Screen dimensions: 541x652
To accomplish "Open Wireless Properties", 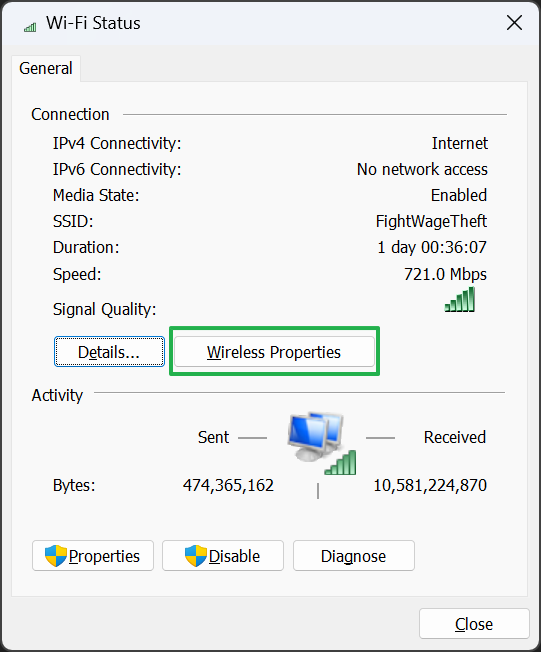I will click(274, 352).
